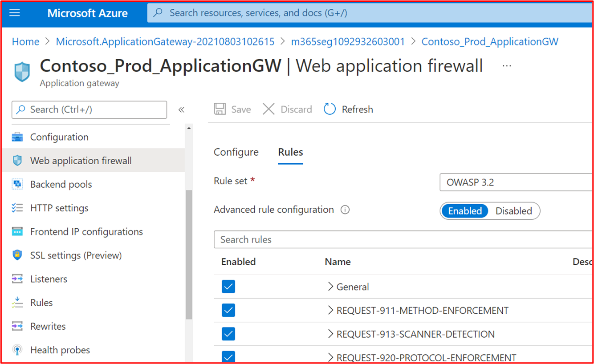Click the Frontend IP configurations icon

point(17,231)
